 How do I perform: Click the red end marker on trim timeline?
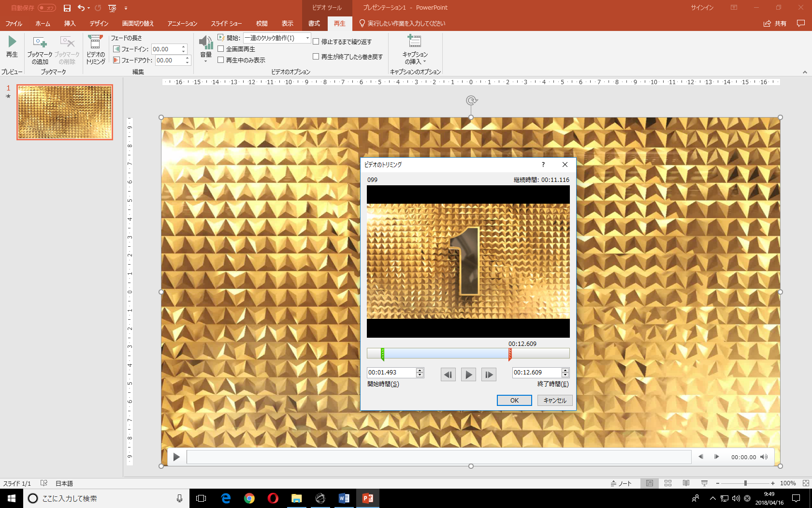510,355
